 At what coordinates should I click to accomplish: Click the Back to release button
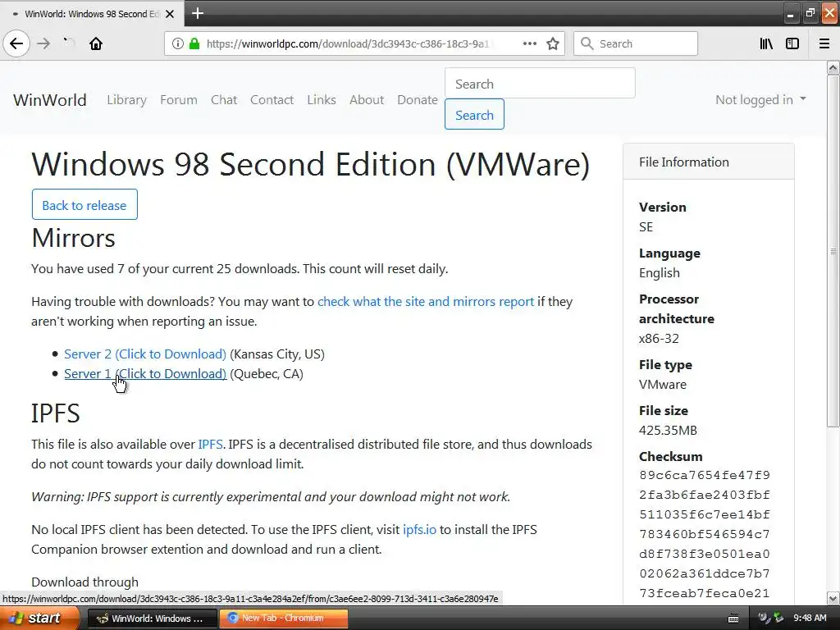(x=84, y=204)
